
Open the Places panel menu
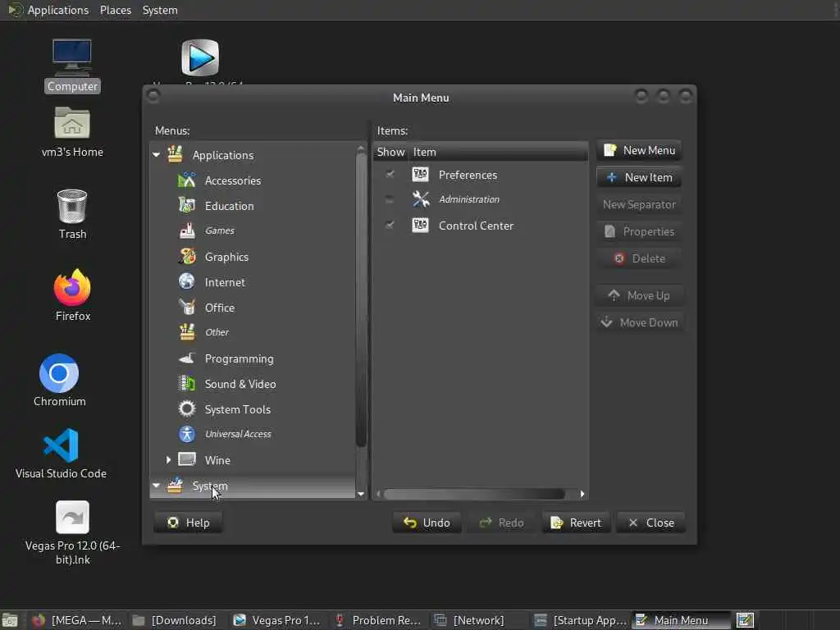pyautogui.click(x=116, y=10)
